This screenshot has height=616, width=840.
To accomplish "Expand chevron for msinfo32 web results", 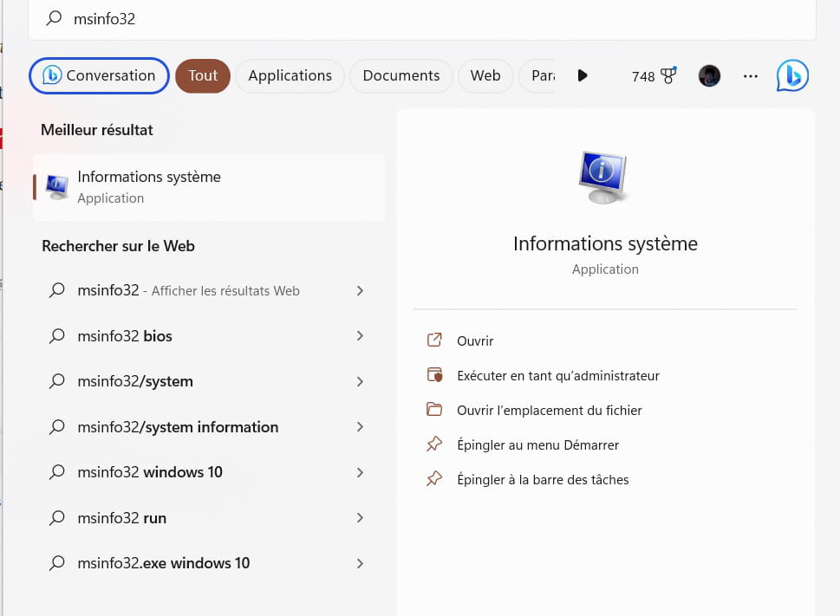I will click(x=360, y=290).
